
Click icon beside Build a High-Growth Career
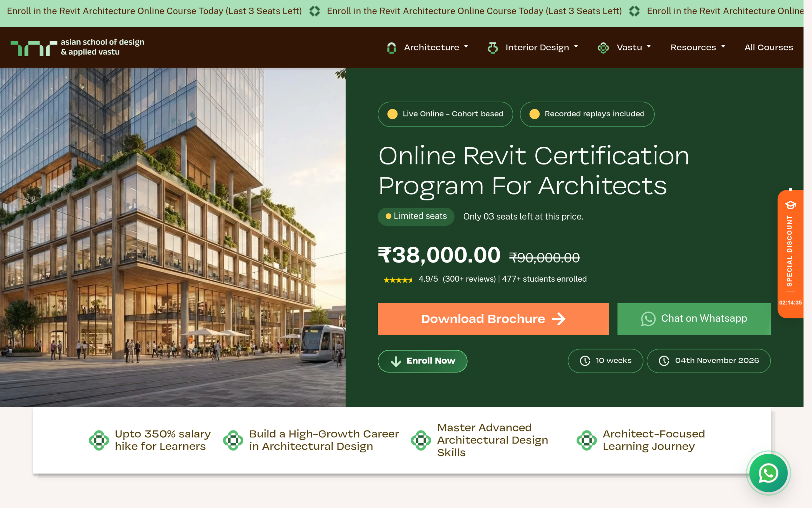click(233, 440)
